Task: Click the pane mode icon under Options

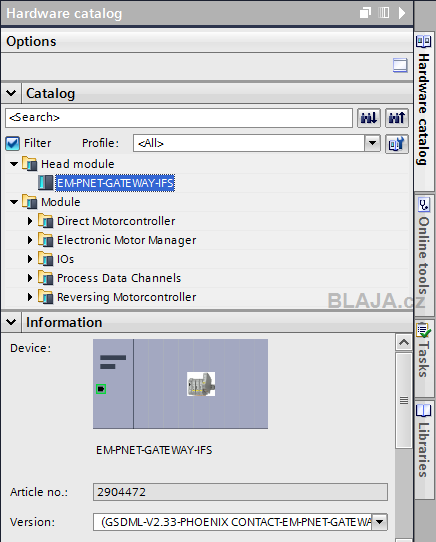Action: tap(400, 65)
